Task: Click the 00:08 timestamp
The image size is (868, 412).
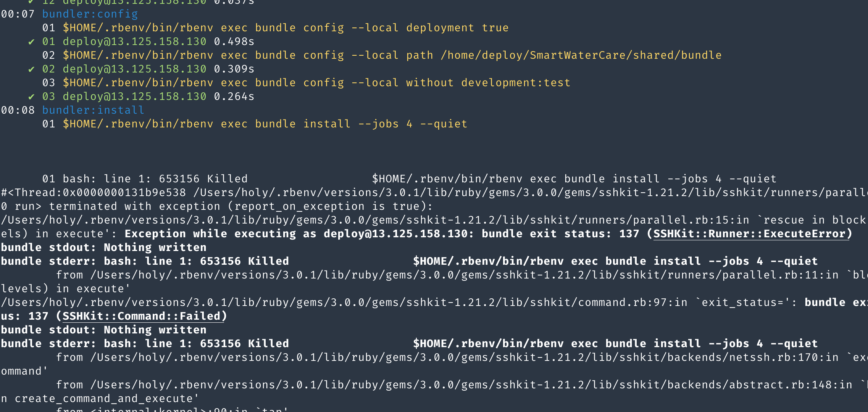Action: point(17,110)
